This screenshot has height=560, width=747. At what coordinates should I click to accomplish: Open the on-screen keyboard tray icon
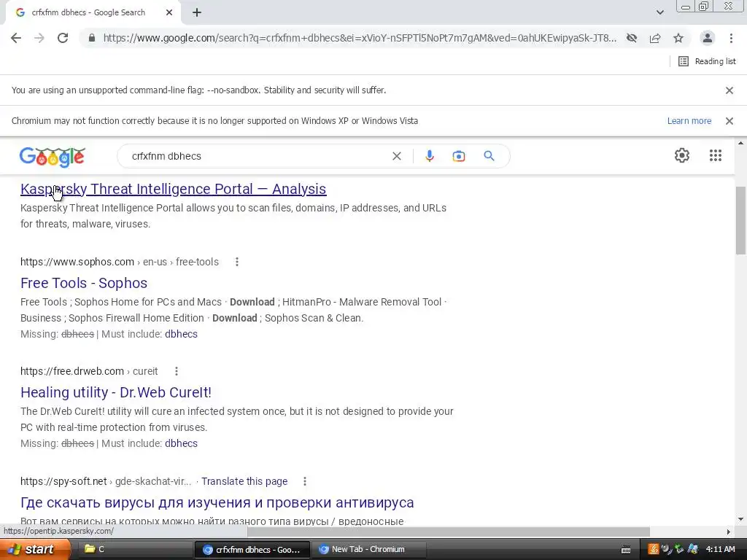(625, 550)
